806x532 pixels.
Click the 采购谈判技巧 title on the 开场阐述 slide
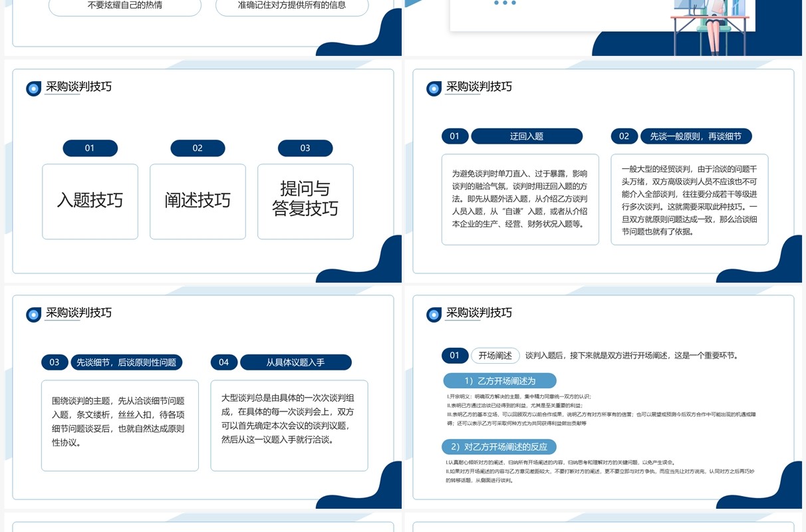pos(479,313)
